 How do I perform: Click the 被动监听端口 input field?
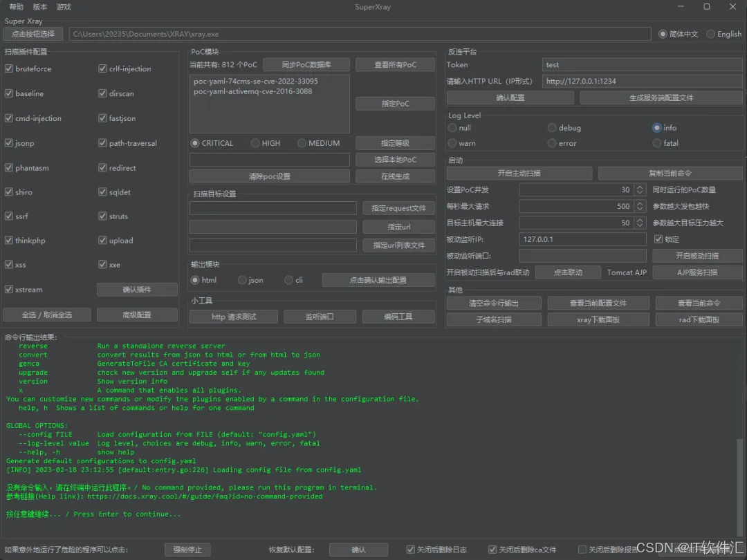[x=582, y=256]
